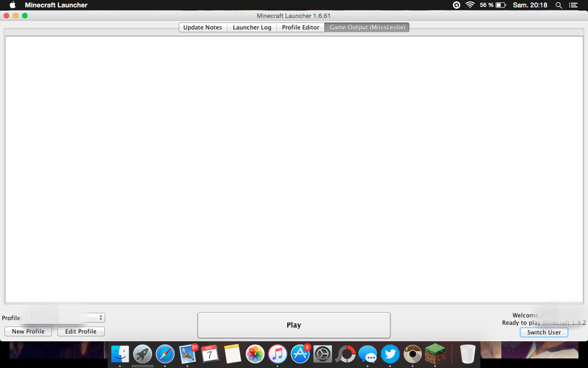Click the Wi-Fi status icon
Screen dimensions: 588x368
click(470, 5)
